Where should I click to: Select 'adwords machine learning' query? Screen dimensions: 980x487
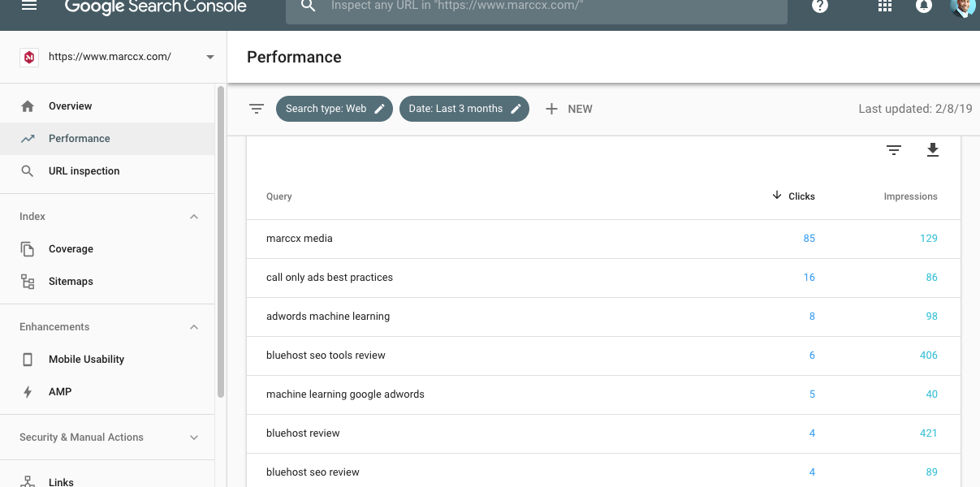coord(603,317)
